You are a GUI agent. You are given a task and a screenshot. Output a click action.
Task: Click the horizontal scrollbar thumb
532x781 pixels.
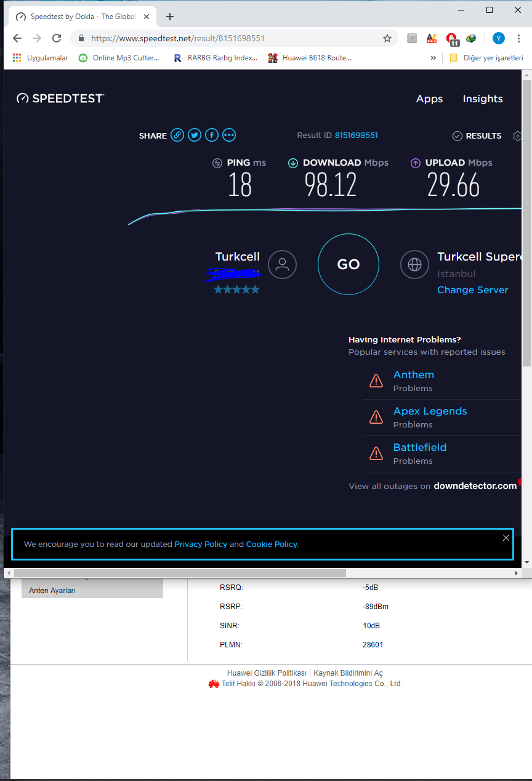point(180,573)
